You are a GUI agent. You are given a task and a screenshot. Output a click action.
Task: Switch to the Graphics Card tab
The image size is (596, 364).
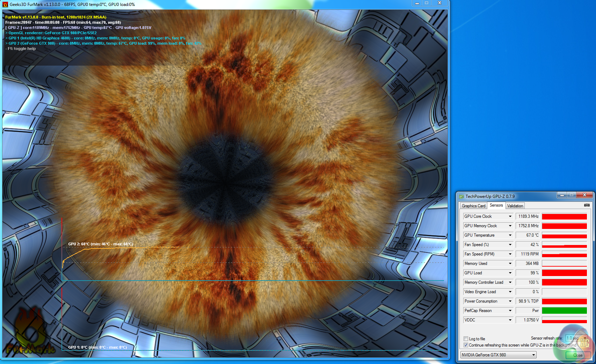click(x=473, y=206)
